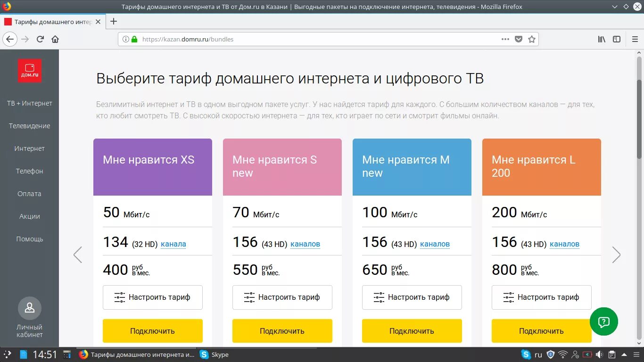Click the browser forward arrow

25,39
